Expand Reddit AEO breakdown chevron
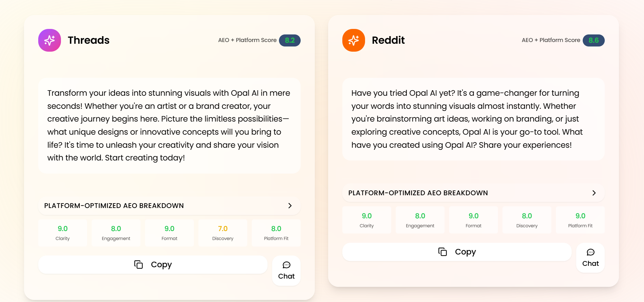This screenshot has height=302, width=644. tap(594, 193)
